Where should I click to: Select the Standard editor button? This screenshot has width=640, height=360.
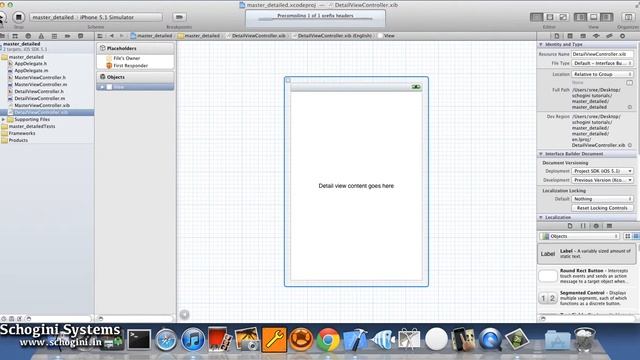[x=536, y=17]
